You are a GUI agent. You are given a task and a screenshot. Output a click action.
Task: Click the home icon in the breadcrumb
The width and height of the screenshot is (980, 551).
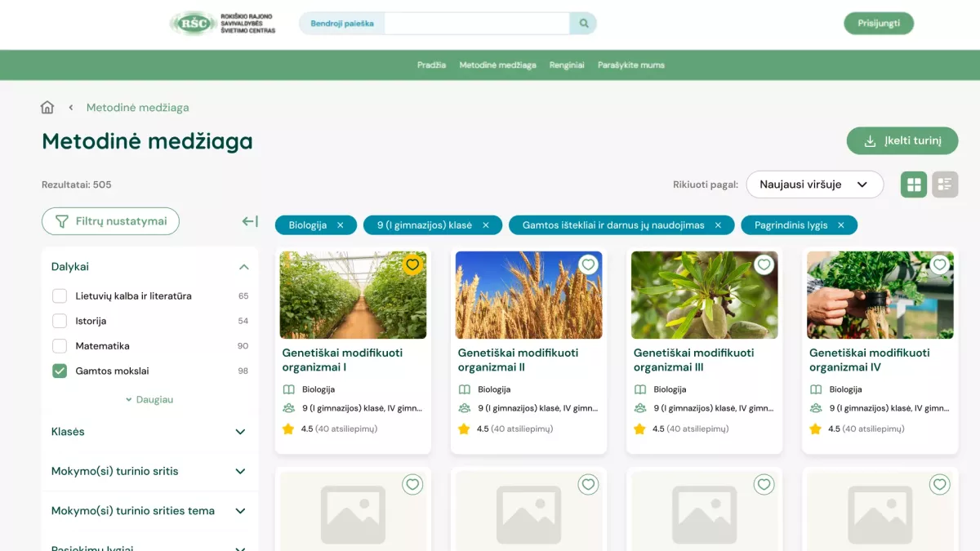pos(47,106)
